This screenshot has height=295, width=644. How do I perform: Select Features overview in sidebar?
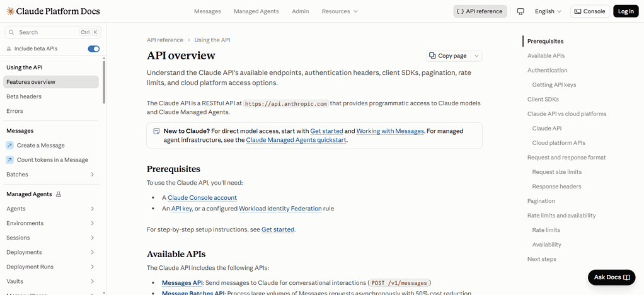pyautogui.click(x=51, y=82)
